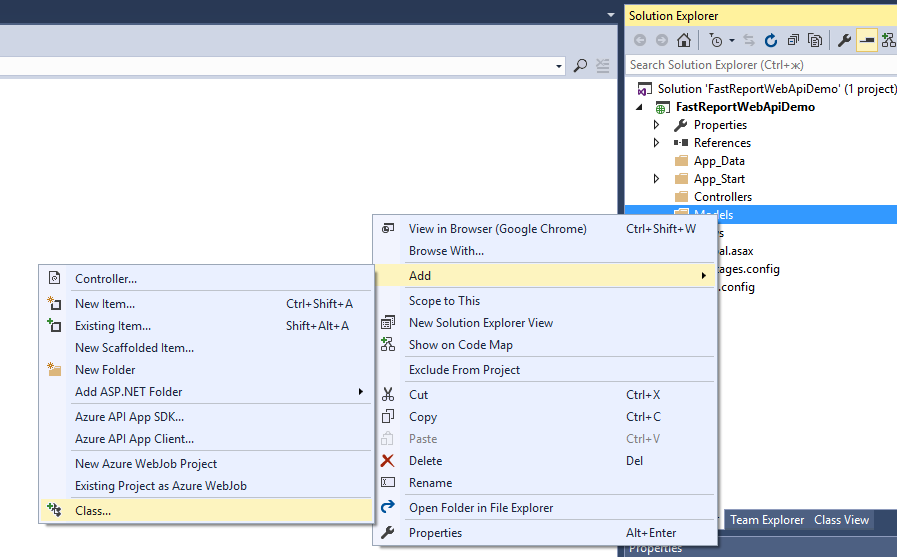This screenshot has height=557, width=897.
Task: Click the scissors Cut icon
Action: click(x=388, y=395)
